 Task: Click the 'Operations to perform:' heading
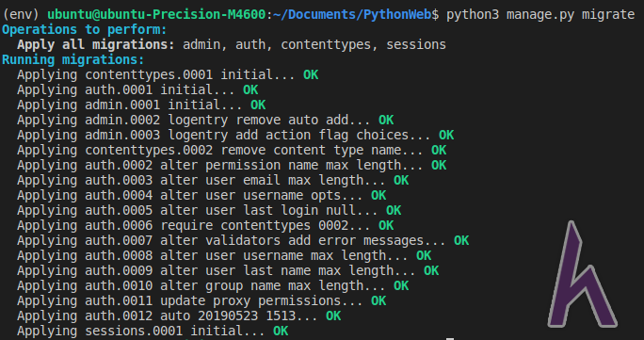(85, 29)
